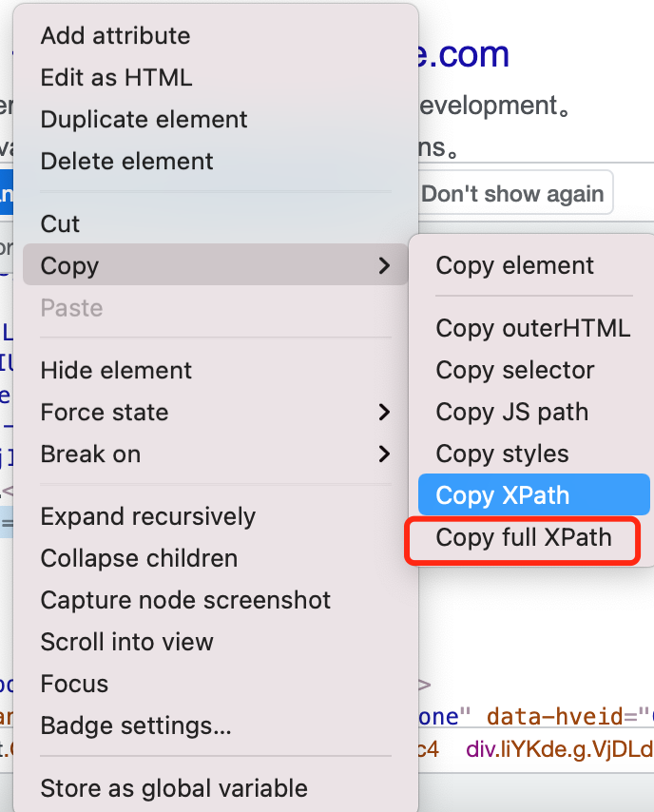Select Copy JS path

511,413
